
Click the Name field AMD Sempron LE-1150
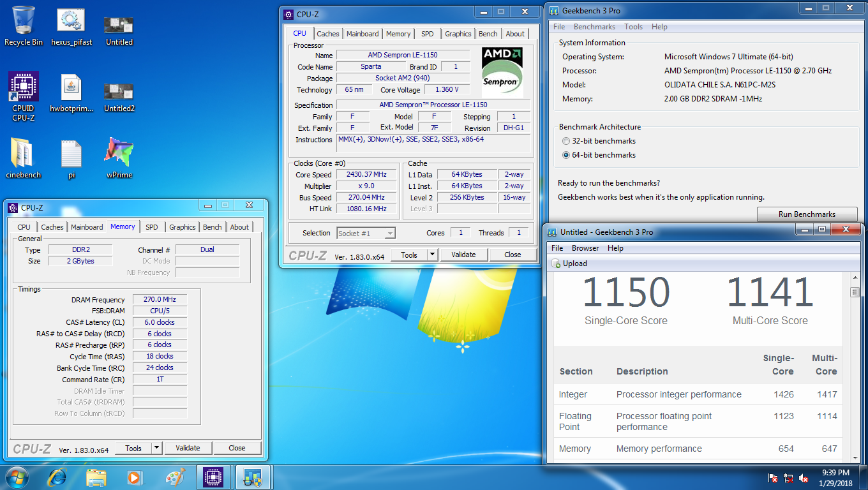pyautogui.click(x=403, y=55)
